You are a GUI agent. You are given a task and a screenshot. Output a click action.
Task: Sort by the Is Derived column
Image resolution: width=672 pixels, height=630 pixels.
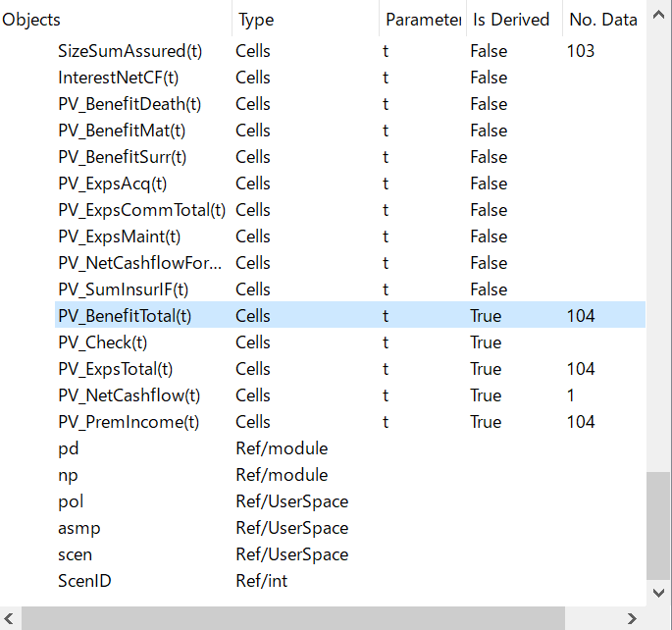coord(504,20)
